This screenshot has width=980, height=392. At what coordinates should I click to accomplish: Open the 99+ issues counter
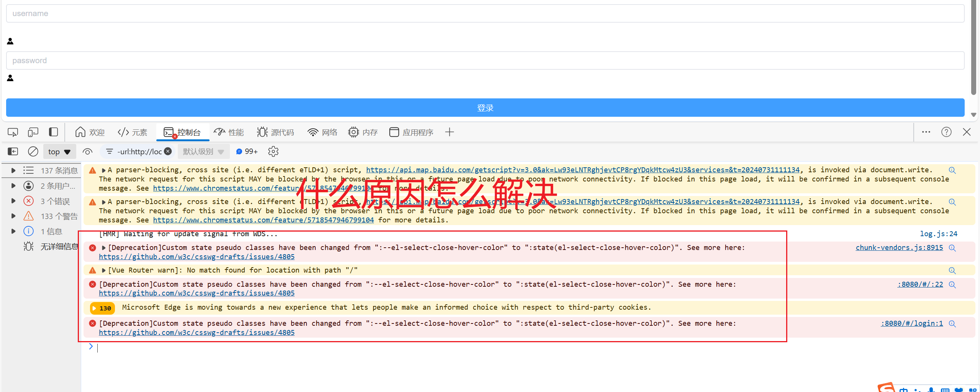247,152
